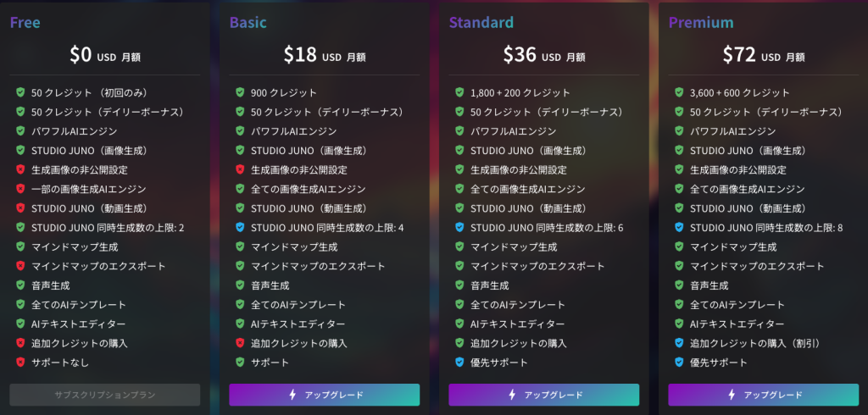Click red shield icon beside サポートなし

click(x=20, y=362)
